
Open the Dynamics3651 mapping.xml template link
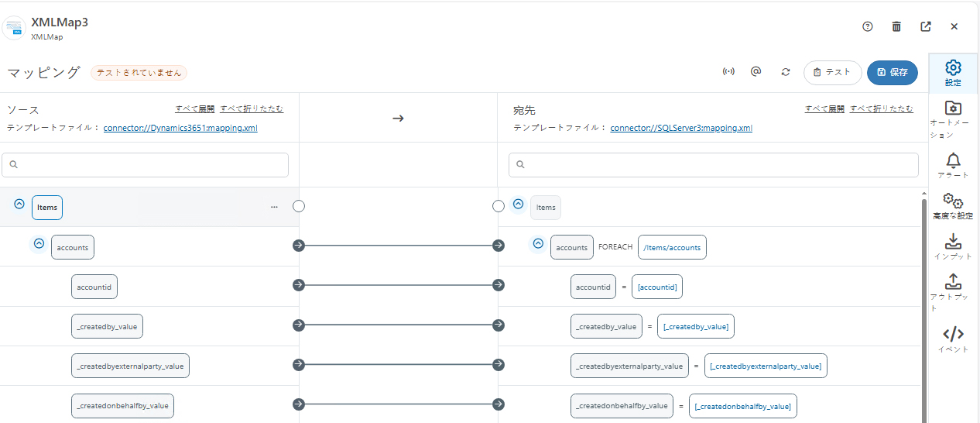tap(180, 128)
